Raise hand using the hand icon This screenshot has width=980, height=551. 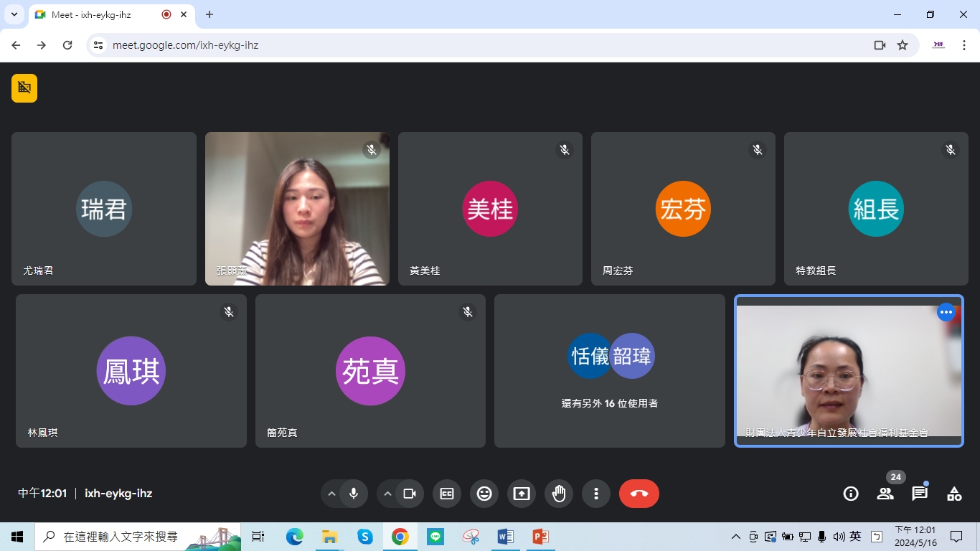coord(559,494)
